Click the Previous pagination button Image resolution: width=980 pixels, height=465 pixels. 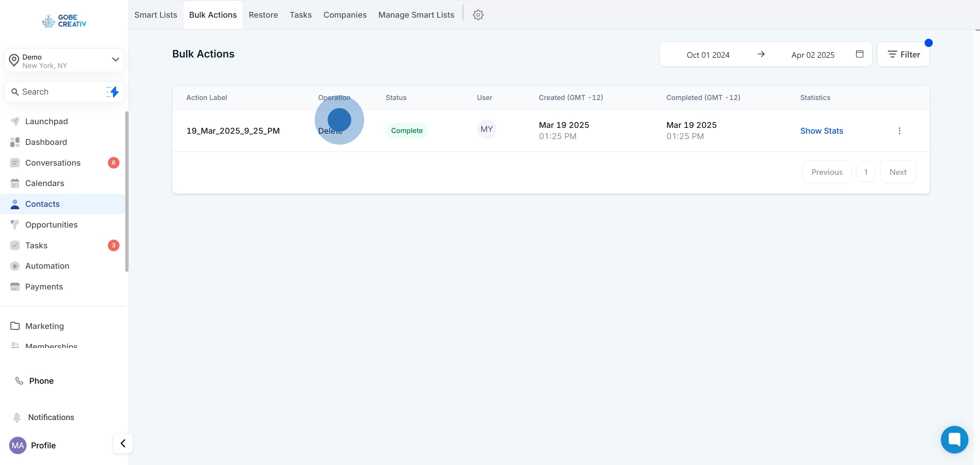(826, 172)
